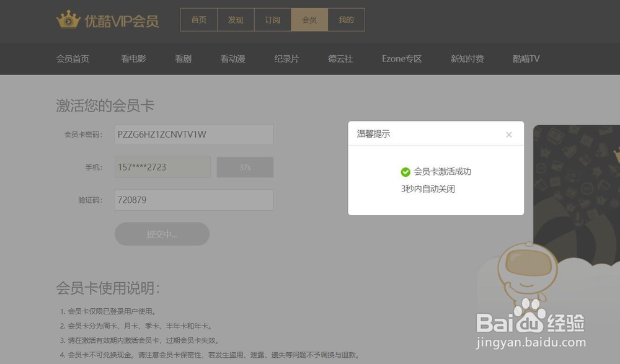Click the 温馨提示 dialog title
The height and width of the screenshot is (364, 620).
[373, 134]
